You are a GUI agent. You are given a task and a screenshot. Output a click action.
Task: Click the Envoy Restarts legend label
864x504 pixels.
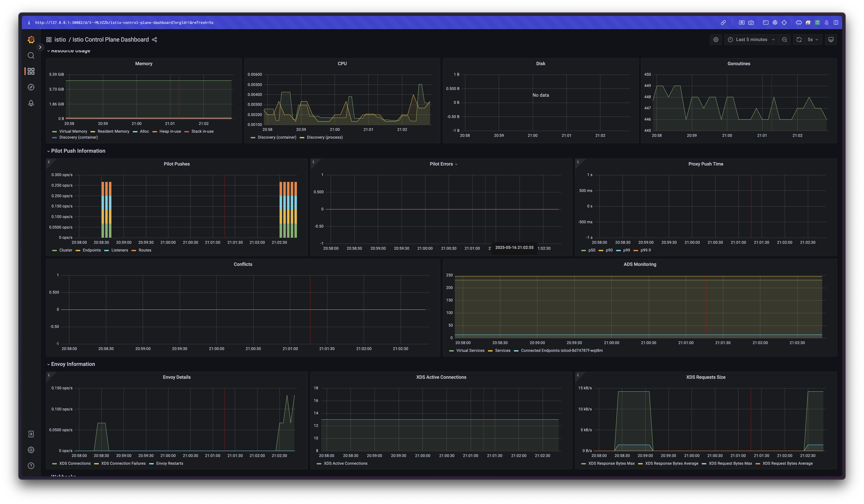170,464
